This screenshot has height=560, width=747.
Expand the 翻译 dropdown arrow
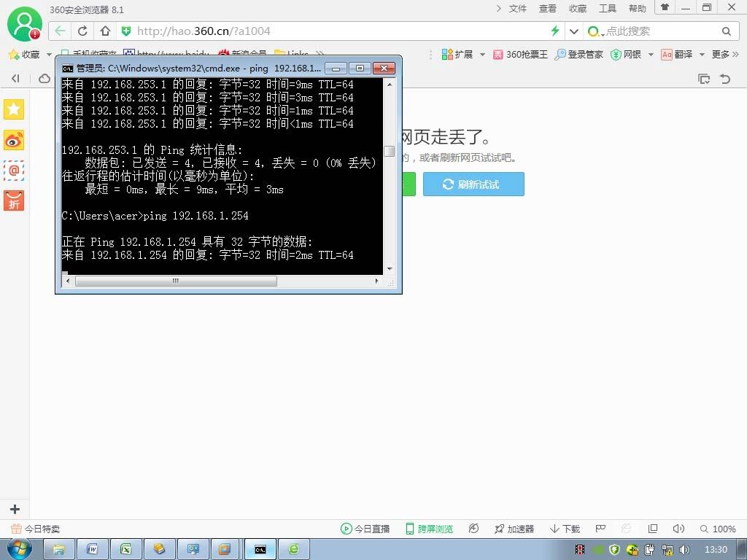(x=702, y=55)
